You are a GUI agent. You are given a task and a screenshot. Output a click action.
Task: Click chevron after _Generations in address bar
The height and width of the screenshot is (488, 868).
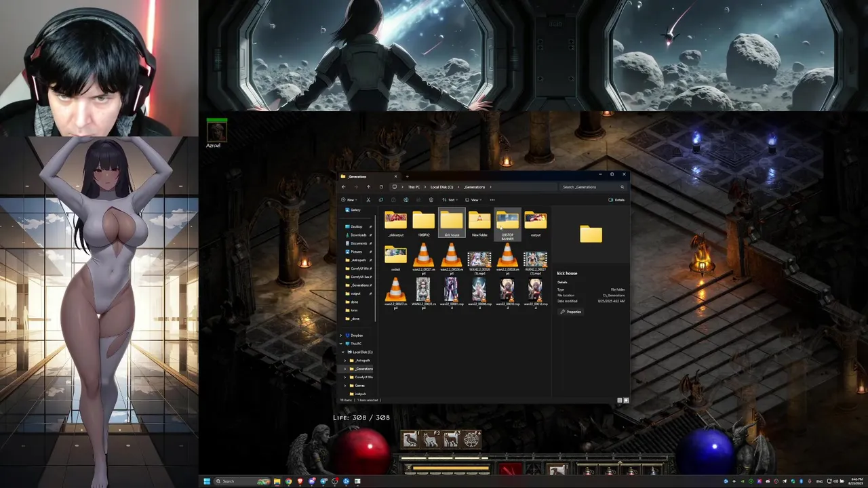(x=490, y=187)
